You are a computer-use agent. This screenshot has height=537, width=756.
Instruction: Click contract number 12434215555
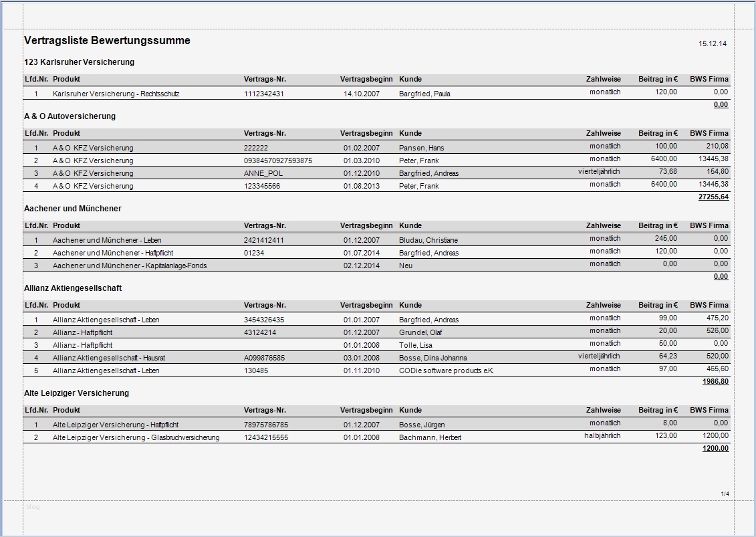[266, 437]
